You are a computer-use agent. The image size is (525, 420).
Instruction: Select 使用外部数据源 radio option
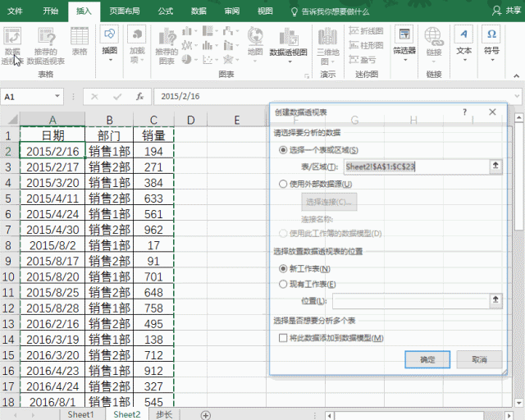click(x=284, y=185)
